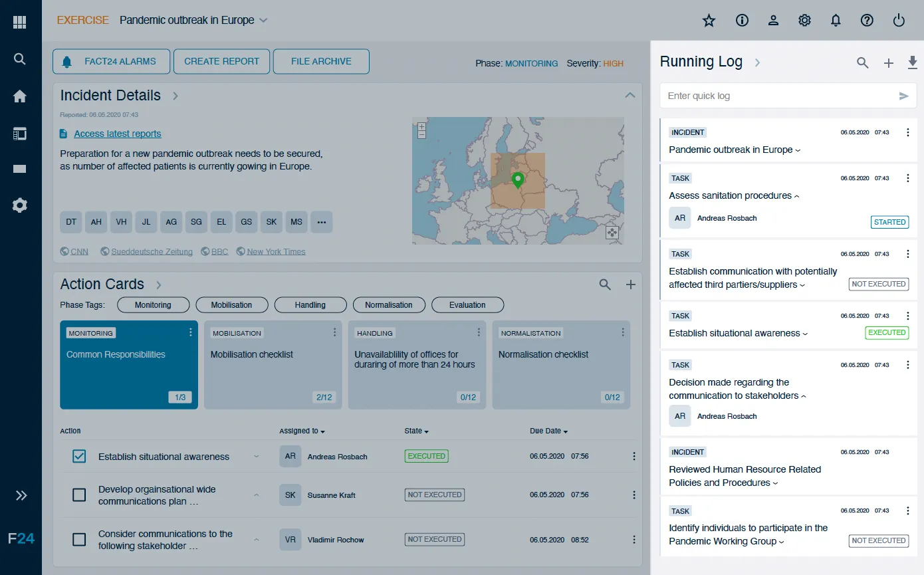Image resolution: width=924 pixels, height=575 pixels.
Task: Click the favorites star icon in header
Action: [x=709, y=21]
